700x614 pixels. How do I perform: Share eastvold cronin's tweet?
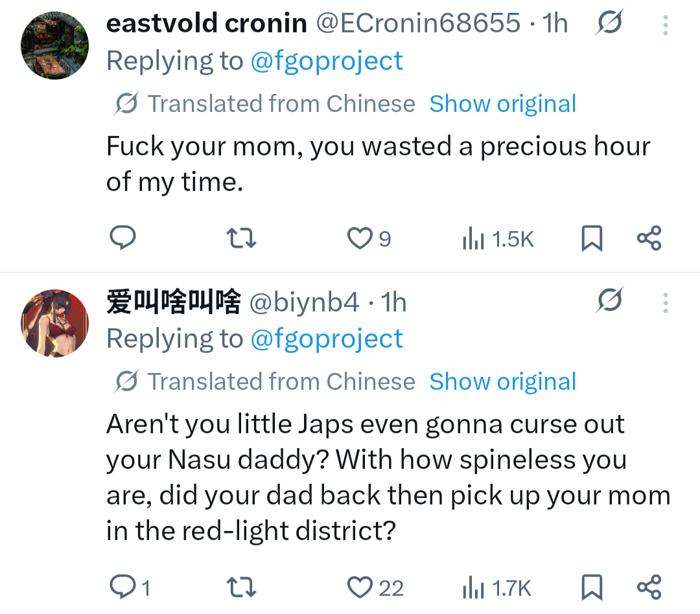649,238
